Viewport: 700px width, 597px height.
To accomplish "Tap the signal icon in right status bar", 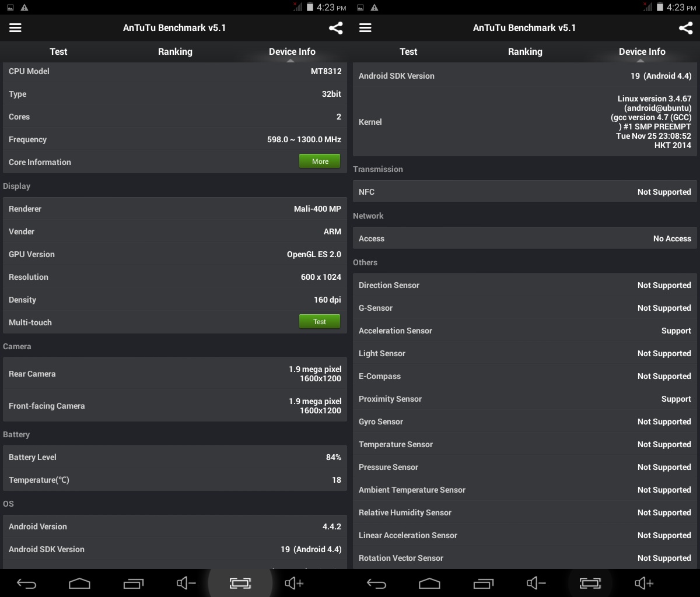I will tap(647, 7).
